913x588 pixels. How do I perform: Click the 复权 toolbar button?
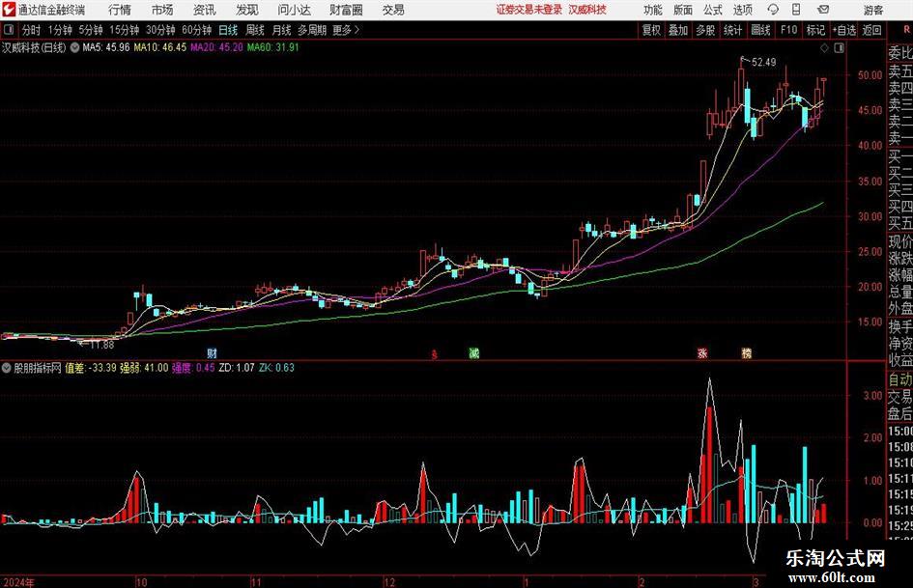(651, 30)
